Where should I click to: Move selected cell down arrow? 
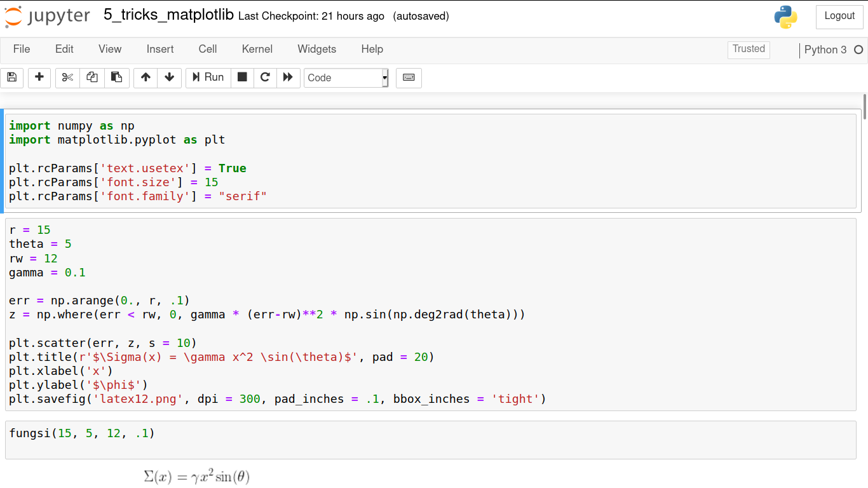[169, 78]
